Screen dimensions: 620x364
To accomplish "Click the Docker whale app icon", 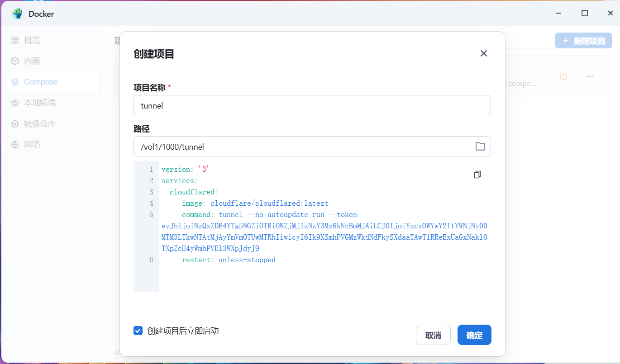I will click(x=18, y=14).
